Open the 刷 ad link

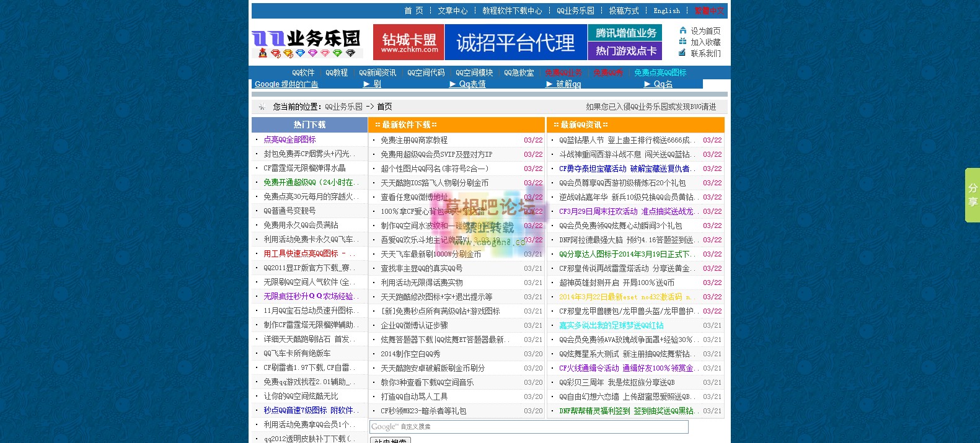point(372,84)
